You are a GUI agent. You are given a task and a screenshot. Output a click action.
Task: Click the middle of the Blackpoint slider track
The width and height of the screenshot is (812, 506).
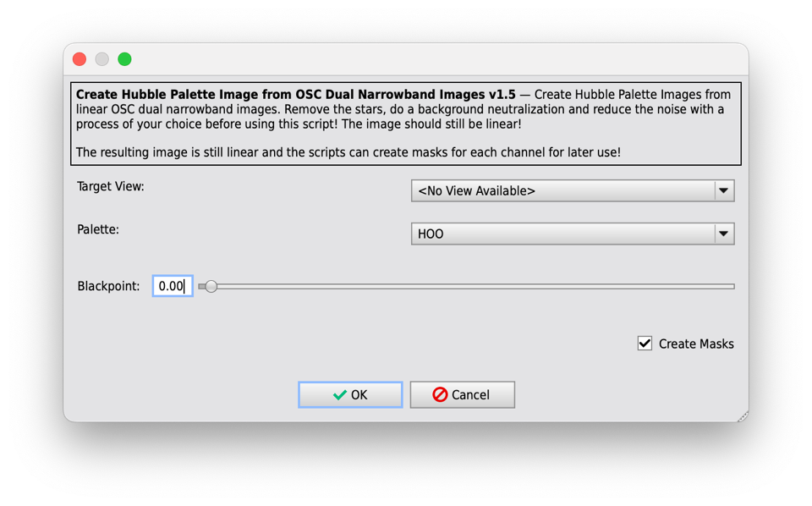click(467, 286)
